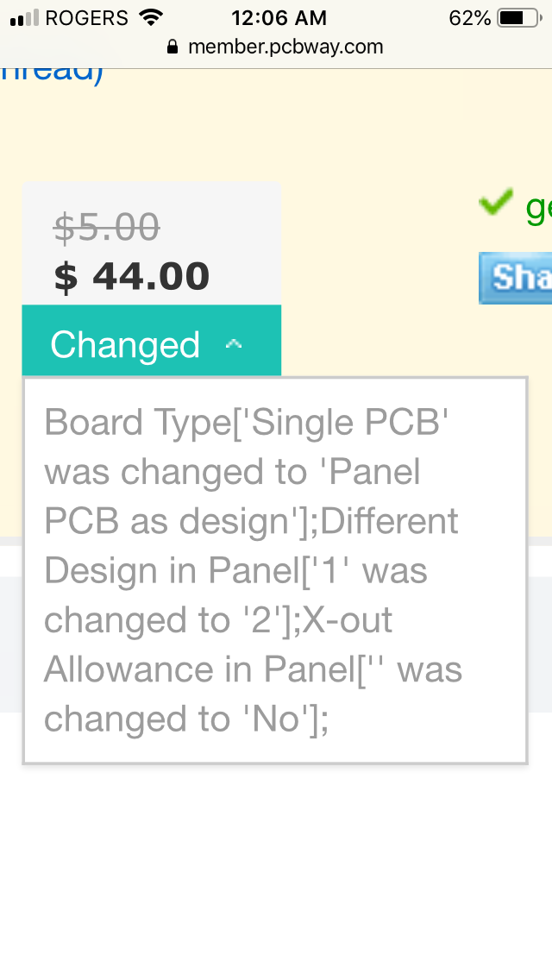552x980 pixels.
Task: Click the strikethrough $5.00 old price
Action: 106,226
